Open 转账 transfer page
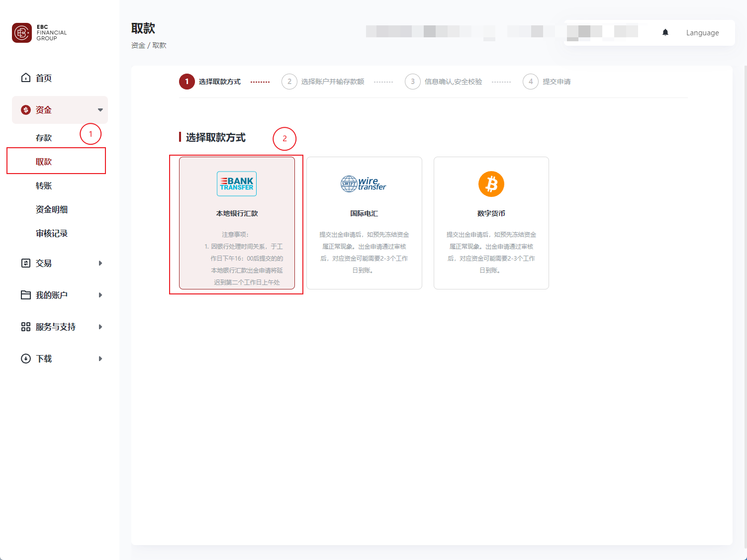Screen dimensions: 747x560 coord(44,186)
